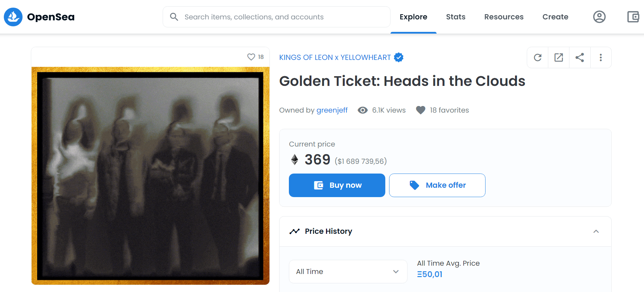Open the All Time price range dropdown

click(x=348, y=271)
